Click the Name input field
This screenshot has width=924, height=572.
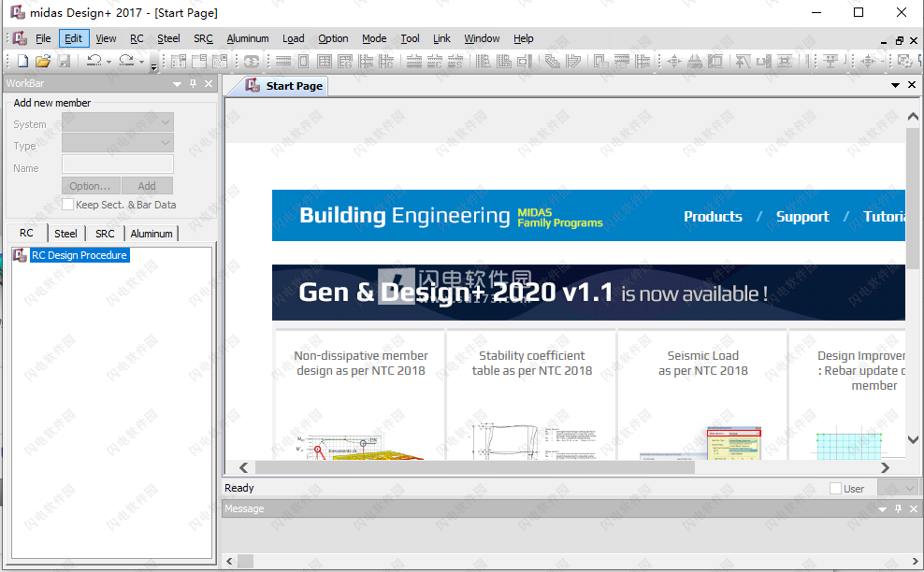pyautogui.click(x=118, y=164)
